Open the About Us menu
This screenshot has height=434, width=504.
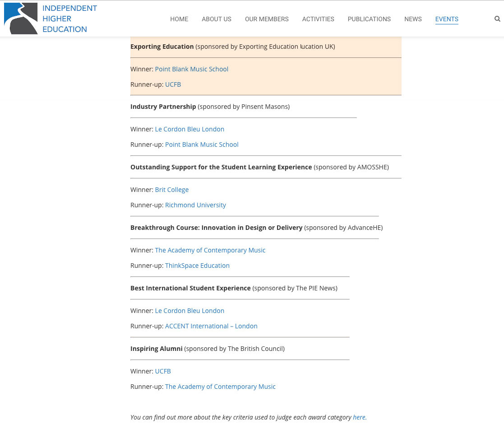click(x=216, y=19)
